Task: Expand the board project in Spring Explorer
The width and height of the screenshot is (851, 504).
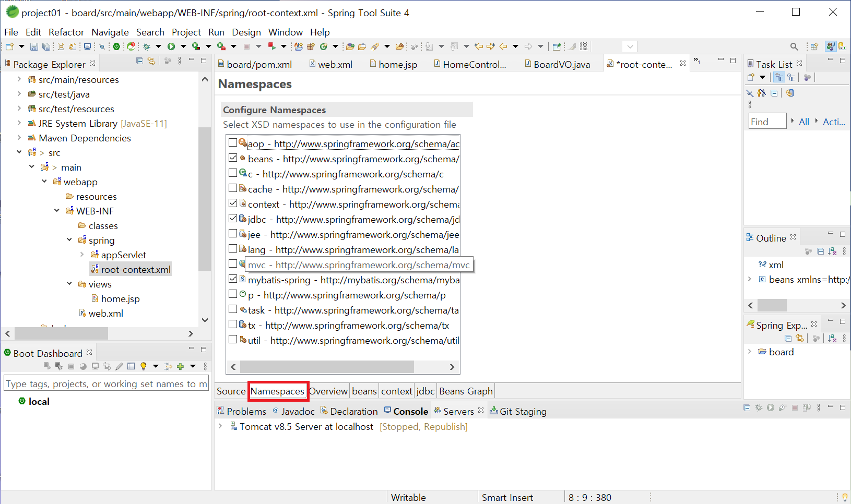Action: tap(750, 352)
